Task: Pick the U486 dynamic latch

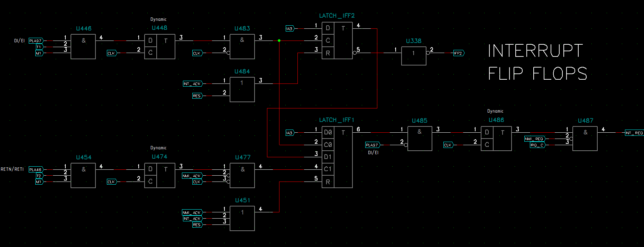Action: click(496, 139)
